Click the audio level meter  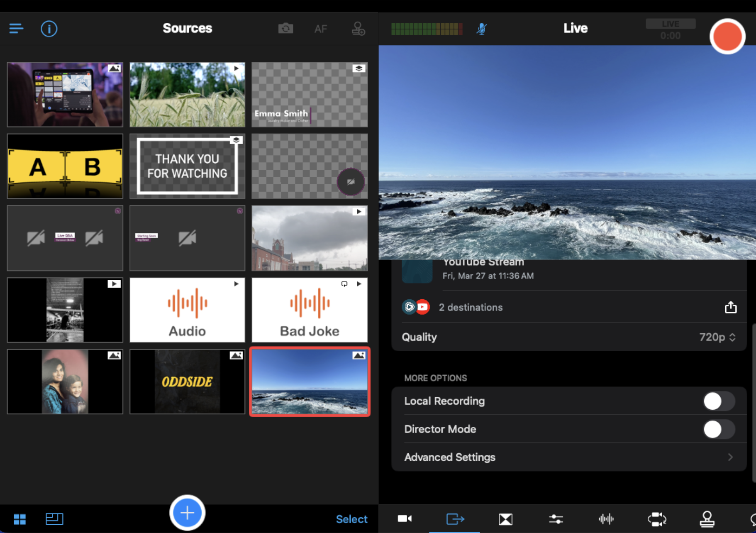coord(427,29)
